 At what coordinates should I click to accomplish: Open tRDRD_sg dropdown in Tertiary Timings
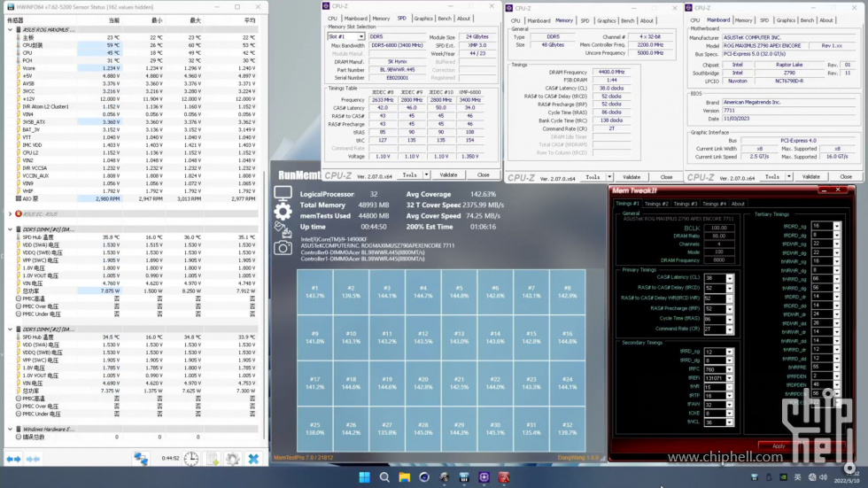[x=836, y=226]
